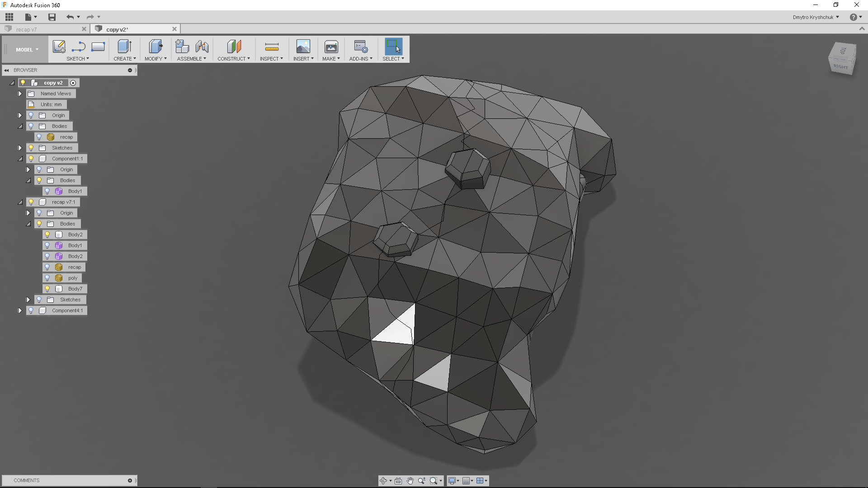Open Dmytro Kryshchuk account menu
The height and width of the screenshot is (488, 868).
pos(816,17)
